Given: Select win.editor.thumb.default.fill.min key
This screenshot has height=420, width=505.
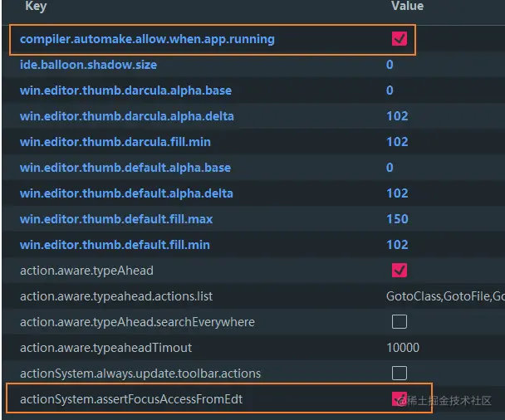Looking at the screenshot, I should 115,245.
